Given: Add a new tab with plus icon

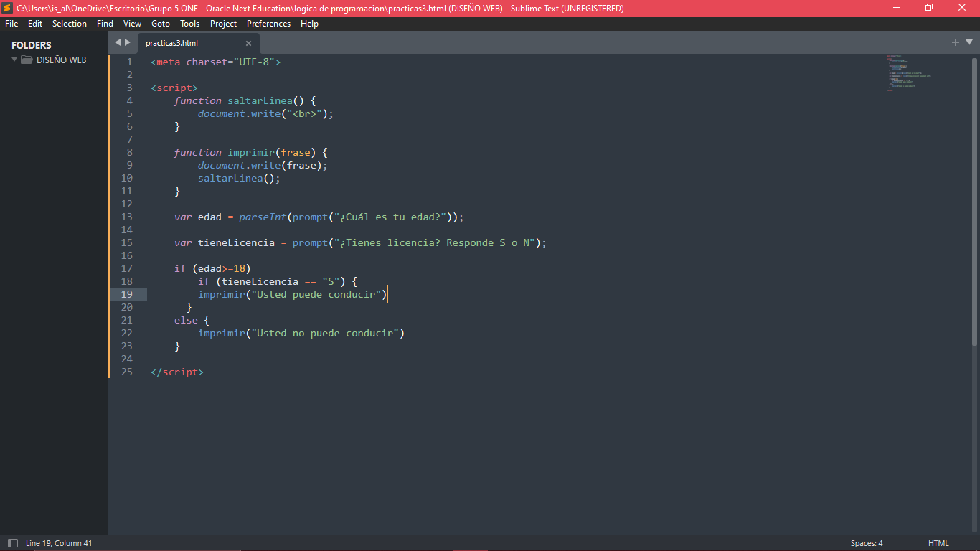Looking at the screenshot, I should (955, 42).
